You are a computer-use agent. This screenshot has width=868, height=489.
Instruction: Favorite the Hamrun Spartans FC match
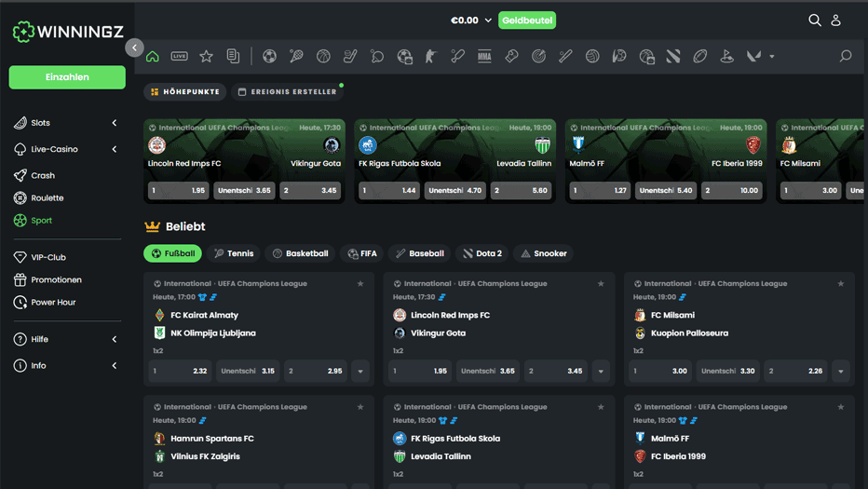[x=360, y=407]
